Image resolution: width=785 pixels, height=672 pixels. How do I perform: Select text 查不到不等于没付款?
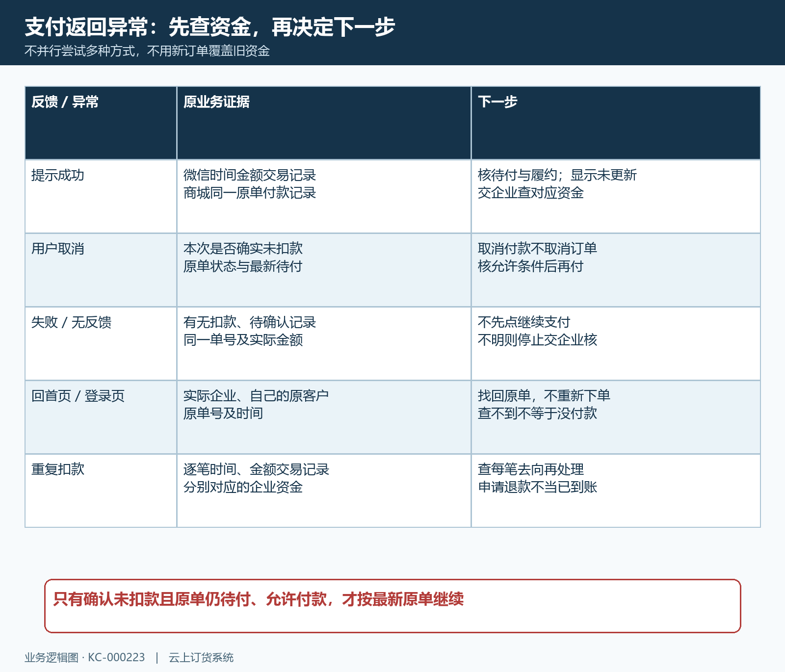coord(538,414)
